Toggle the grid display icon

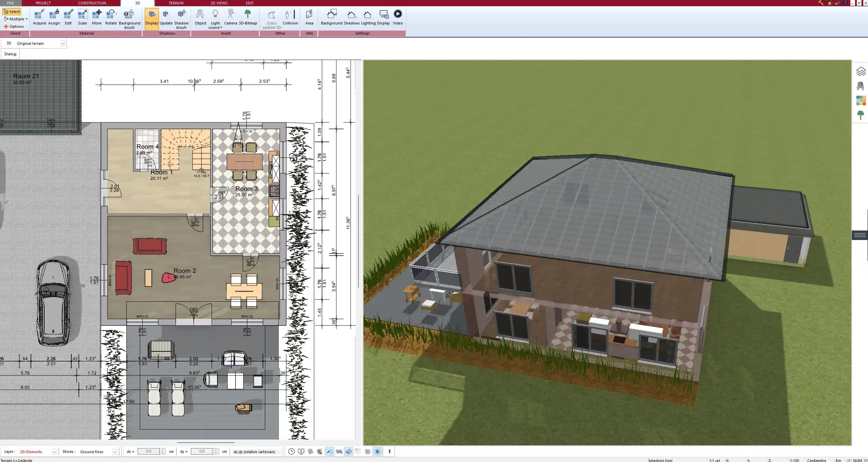[368, 451]
